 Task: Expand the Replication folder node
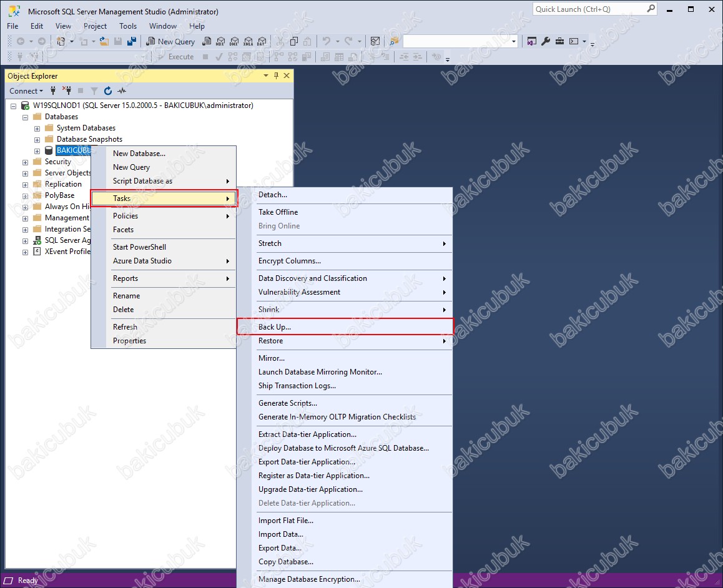26,185
